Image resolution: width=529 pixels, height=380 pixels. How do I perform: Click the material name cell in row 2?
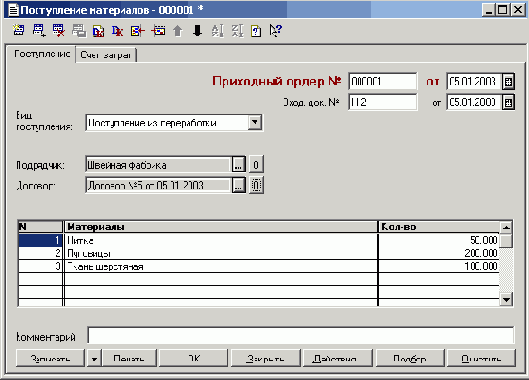click(x=221, y=253)
